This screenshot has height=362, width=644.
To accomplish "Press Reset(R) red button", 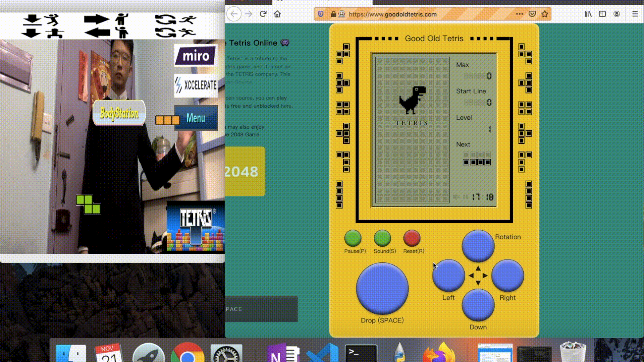I will coord(411,238).
